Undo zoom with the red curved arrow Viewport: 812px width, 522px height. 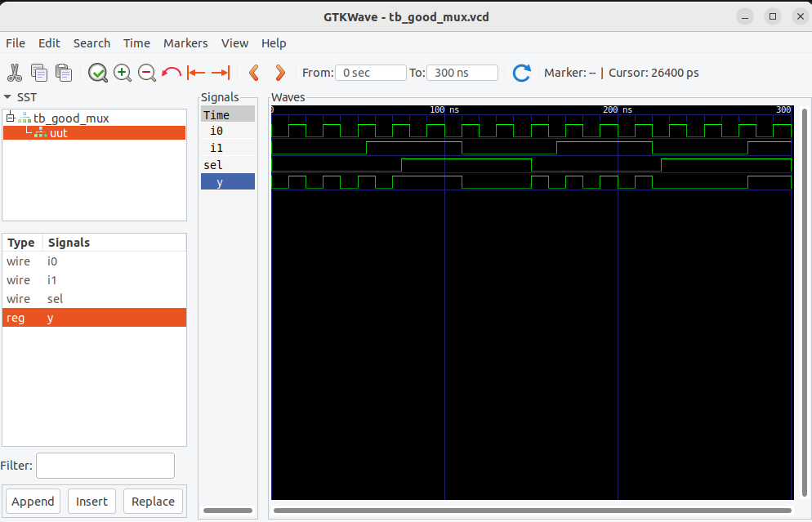[x=171, y=73]
